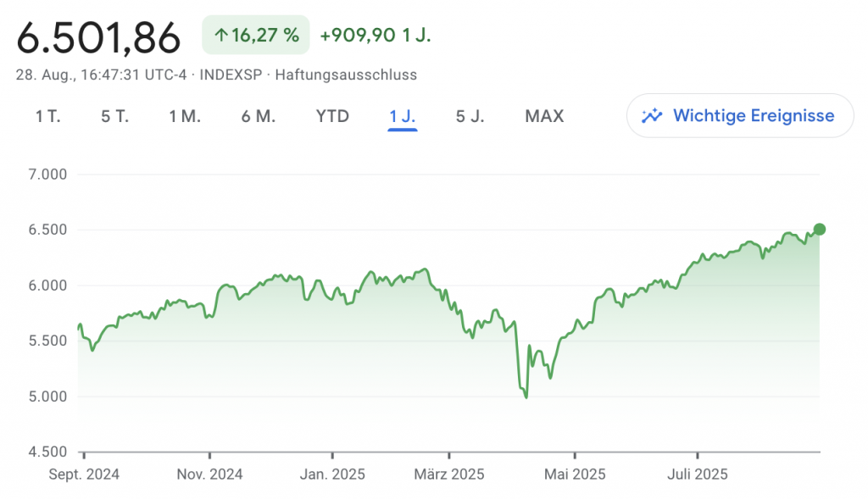The width and height of the screenshot is (868, 499).
Task: Click the März 2025 axis marker
Action: (449, 474)
